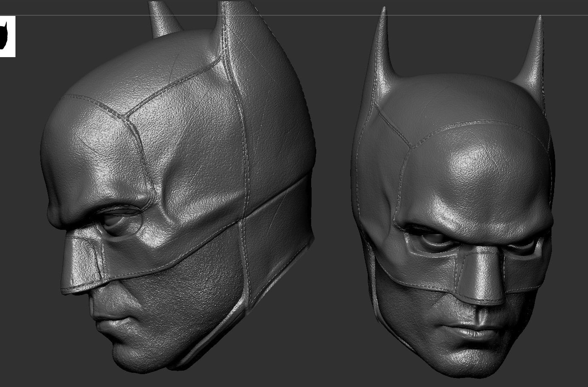Screen dimensions: 588x387
Task: Click the black cowl silhouette thumbnail
Action: (7, 36)
